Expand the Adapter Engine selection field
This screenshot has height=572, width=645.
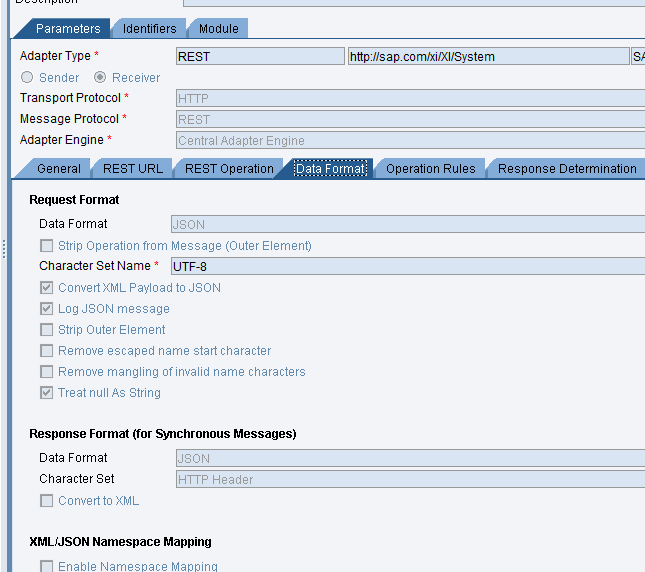409,141
